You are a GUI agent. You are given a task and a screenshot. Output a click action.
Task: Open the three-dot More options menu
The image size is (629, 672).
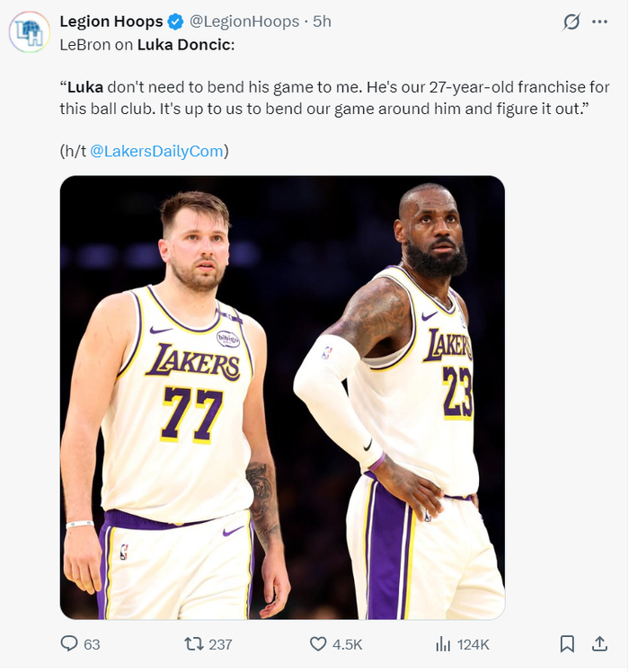[599, 22]
